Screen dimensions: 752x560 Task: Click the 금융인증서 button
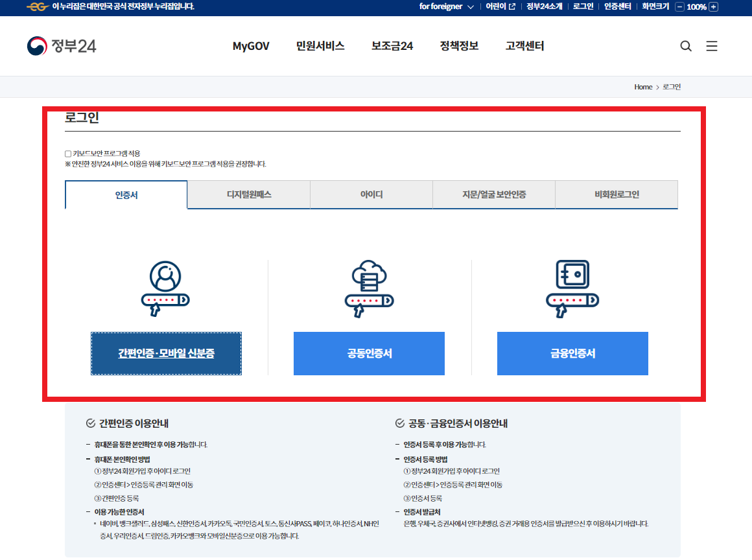pos(572,353)
